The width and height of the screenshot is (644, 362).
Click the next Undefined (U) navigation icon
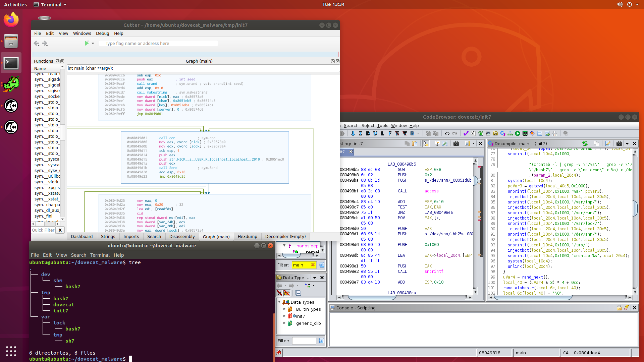tap(375, 133)
